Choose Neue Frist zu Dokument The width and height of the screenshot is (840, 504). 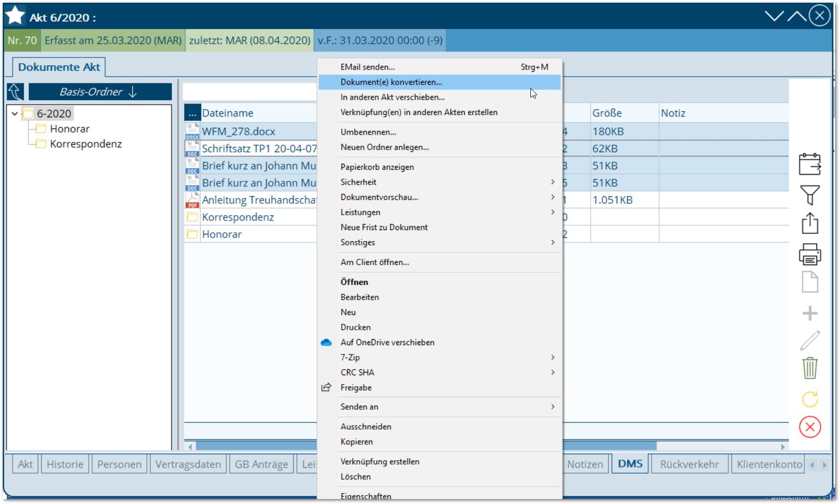pyautogui.click(x=439, y=227)
